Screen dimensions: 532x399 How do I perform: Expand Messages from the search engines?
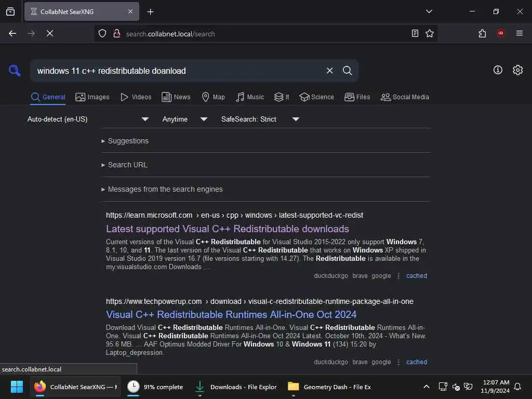coord(162,189)
